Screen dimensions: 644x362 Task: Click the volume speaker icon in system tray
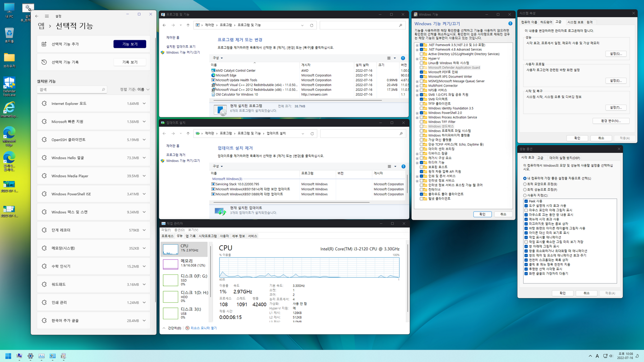coord(611,356)
